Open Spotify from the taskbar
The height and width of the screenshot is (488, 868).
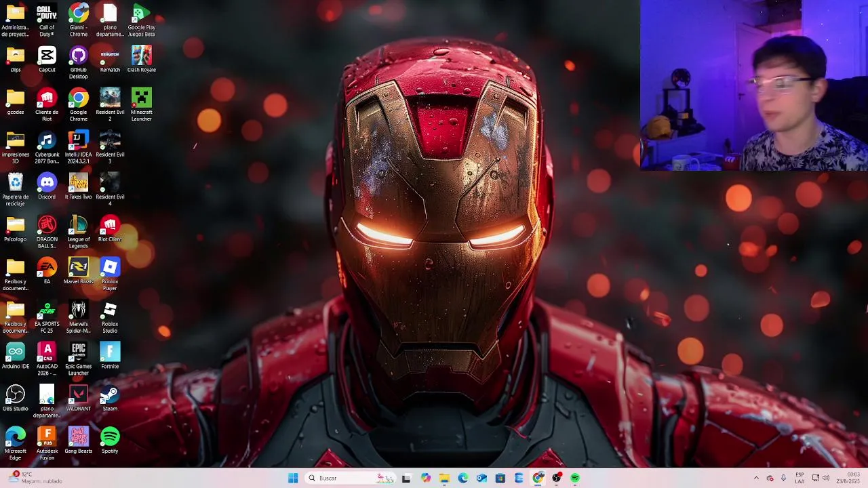(575, 478)
